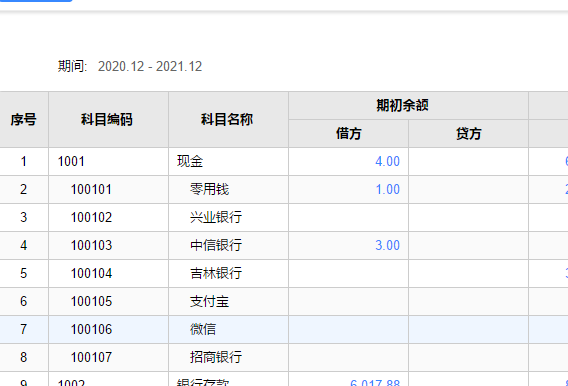Click the 序号 column header
This screenshot has height=386, width=568.
[x=24, y=119]
